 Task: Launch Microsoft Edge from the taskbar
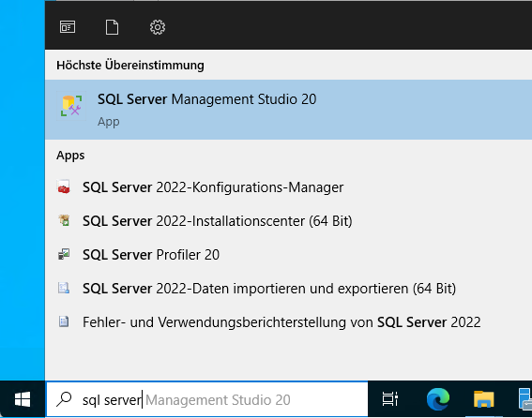(438, 399)
